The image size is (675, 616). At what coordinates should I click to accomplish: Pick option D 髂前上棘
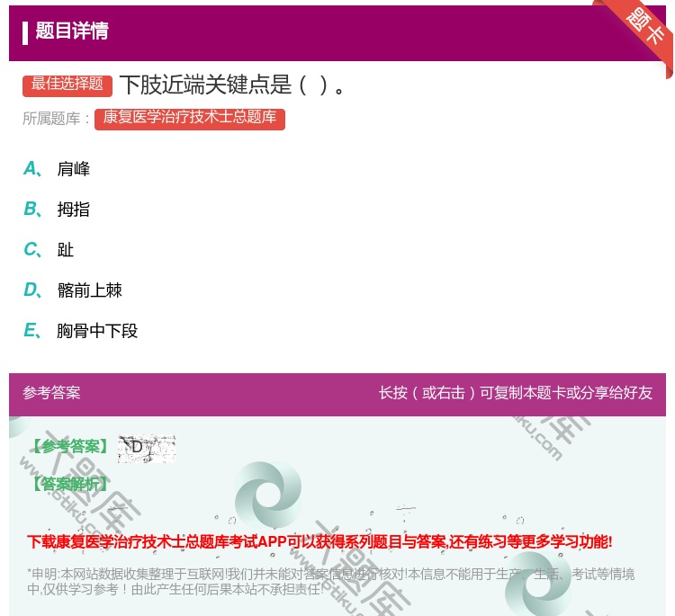click(73, 290)
